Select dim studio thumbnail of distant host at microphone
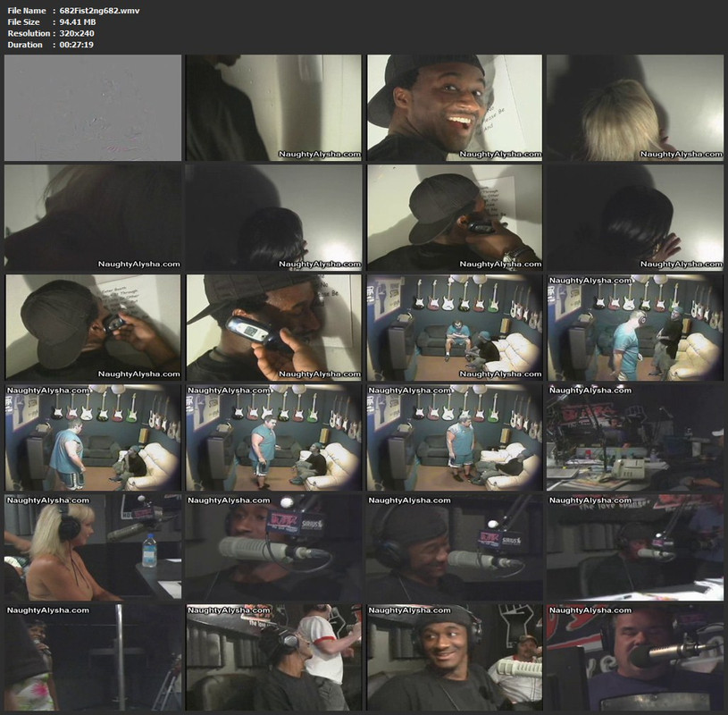The height and width of the screenshot is (715, 728). point(635,548)
